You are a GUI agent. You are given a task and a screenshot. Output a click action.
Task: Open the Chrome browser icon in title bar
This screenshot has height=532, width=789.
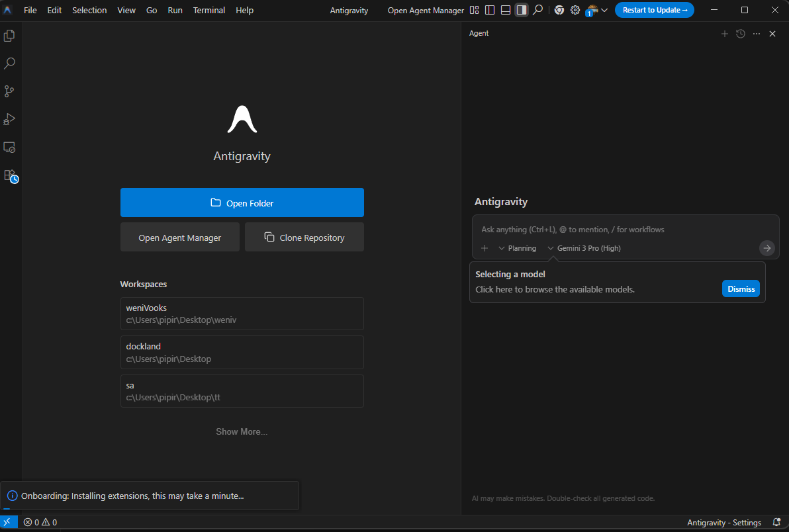click(559, 10)
